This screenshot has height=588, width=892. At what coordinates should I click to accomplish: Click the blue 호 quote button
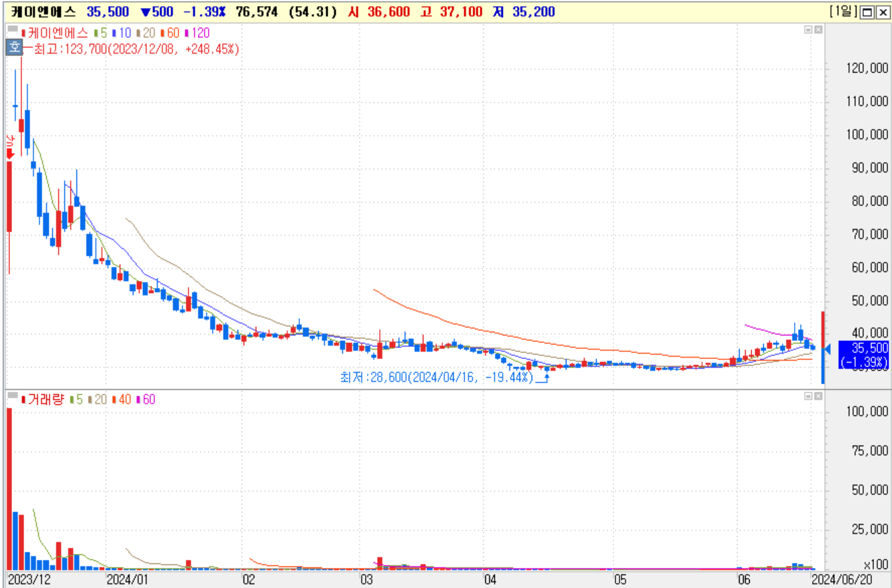(x=13, y=48)
